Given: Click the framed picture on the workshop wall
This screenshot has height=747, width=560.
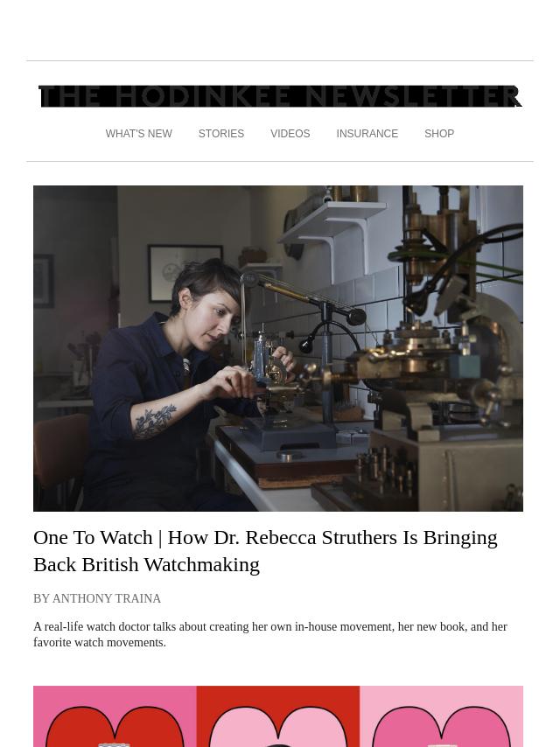Looking at the screenshot, I should 185,273.
